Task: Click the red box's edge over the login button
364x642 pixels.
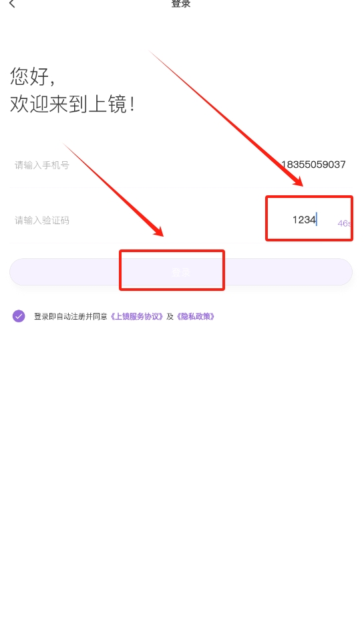Action: pos(172,251)
